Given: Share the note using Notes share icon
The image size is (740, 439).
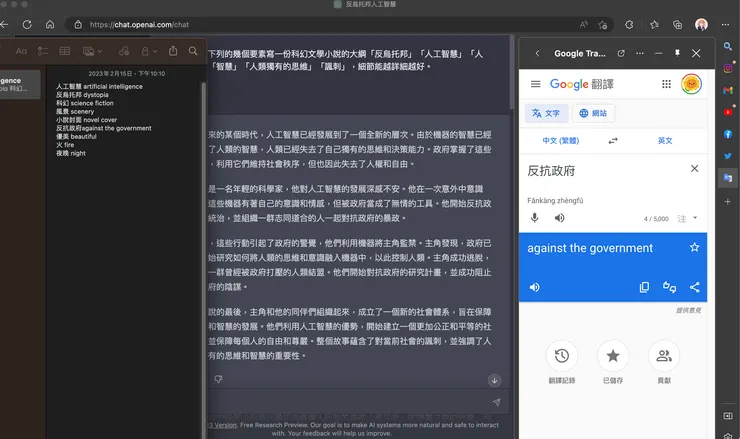Looking at the screenshot, I should [x=173, y=51].
